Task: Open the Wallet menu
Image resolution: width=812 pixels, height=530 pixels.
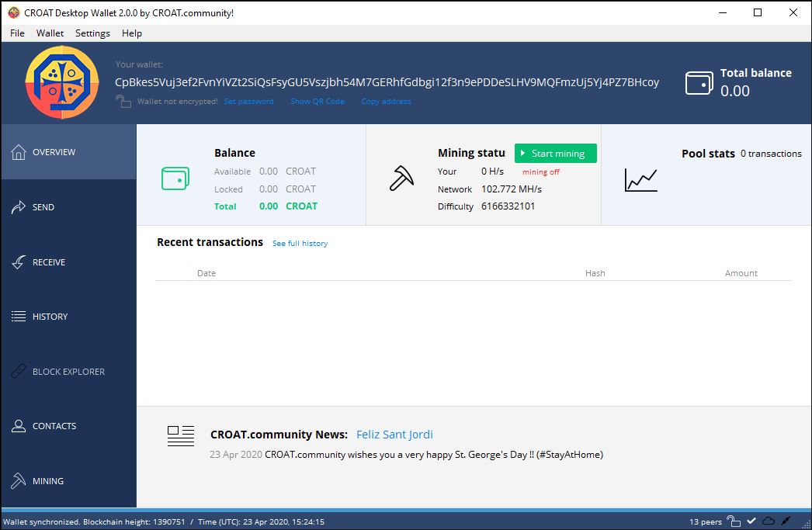Action: [x=50, y=33]
